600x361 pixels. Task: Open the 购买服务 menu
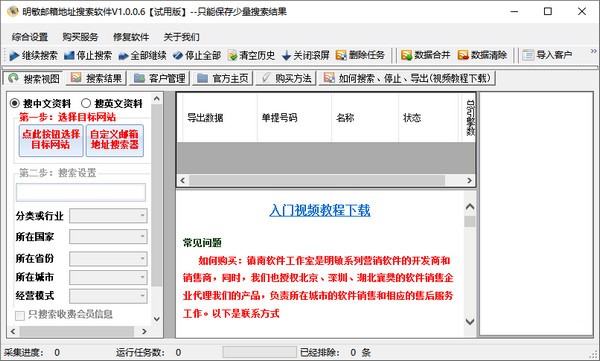[x=80, y=37]
